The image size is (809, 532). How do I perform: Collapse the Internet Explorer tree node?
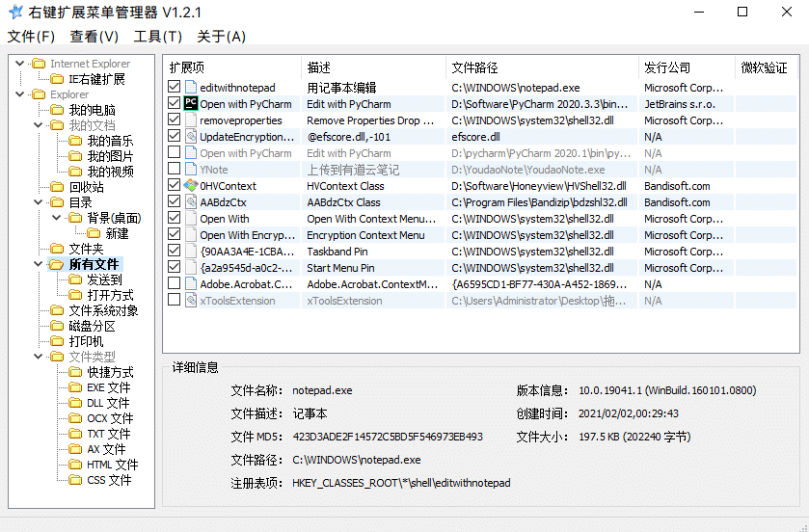[19, 64]
